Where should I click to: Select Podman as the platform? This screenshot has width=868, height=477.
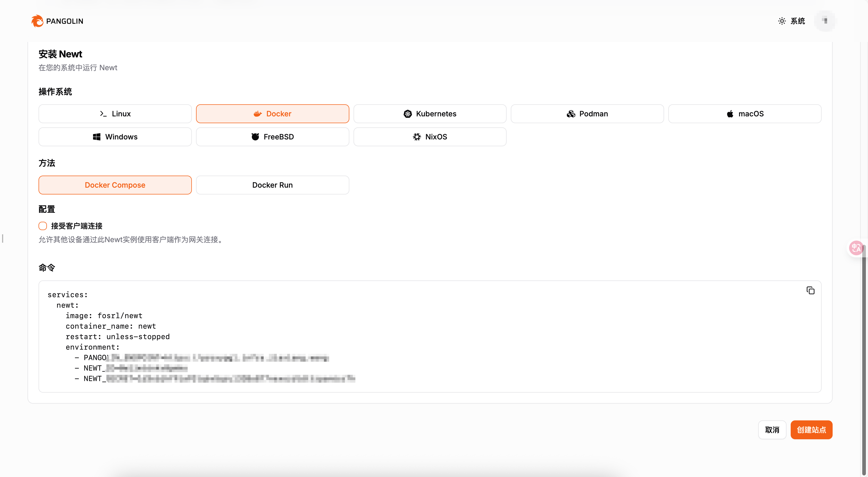(587, 114)
